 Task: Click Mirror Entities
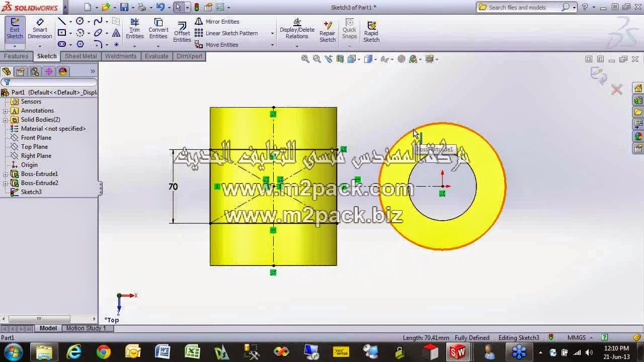(x=217, y=22)
